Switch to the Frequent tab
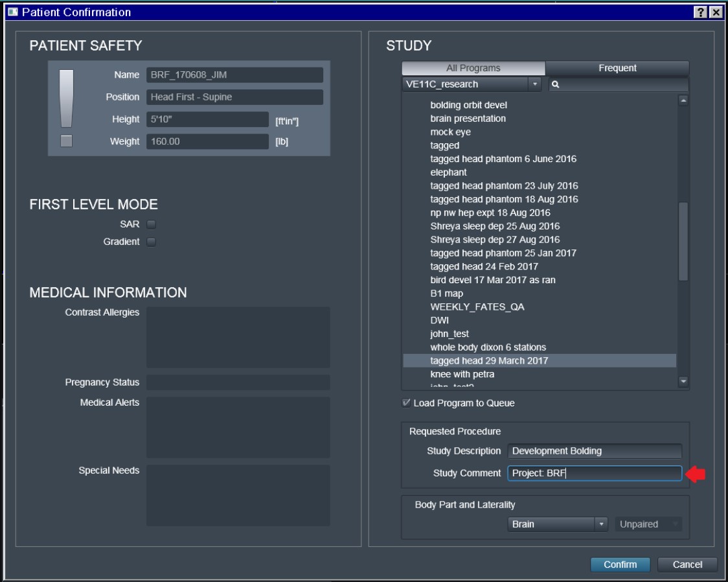Viewport: 728px width, 582px height. [617, 68]
